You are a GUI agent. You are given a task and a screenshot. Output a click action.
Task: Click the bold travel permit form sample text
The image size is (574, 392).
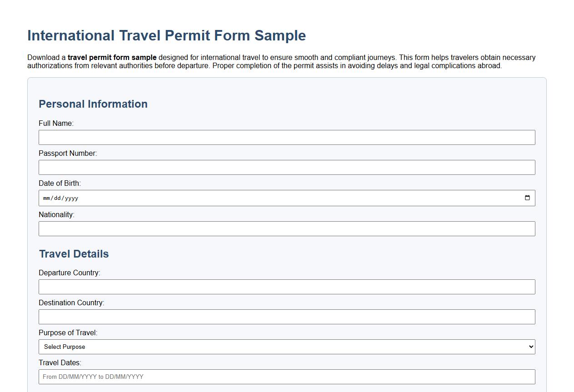(x=111, y=57)
